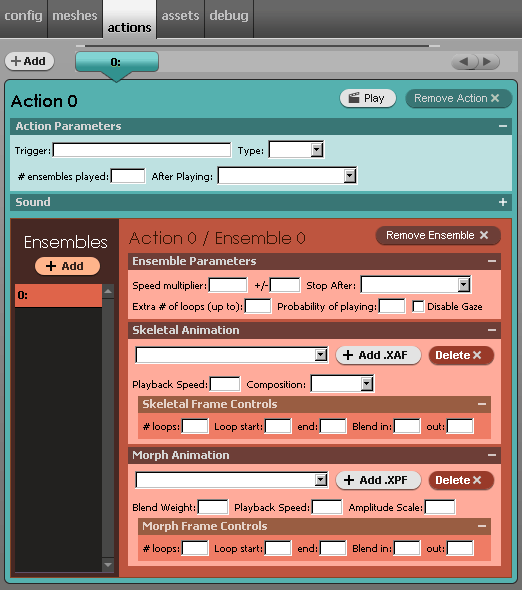Add a .XPF morph animation file
Image resolution: width=522 pixels, height=590 pixels.
(x=378, y=480)
